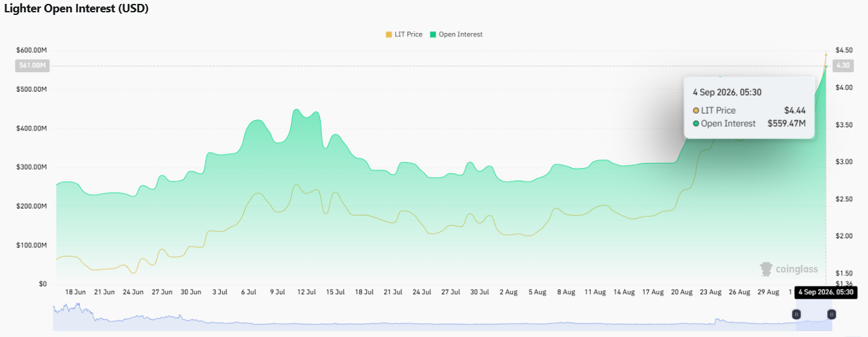Viewport: 868px width, 337px height.
Task: Click the $4.50 price axis label
Action: pyautogui.click(x=844, y=50)
